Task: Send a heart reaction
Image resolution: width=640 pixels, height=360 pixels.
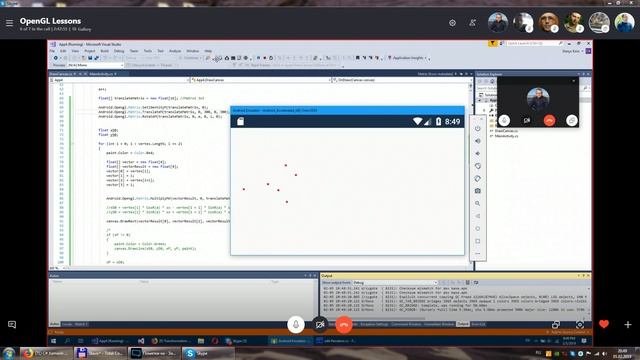Action: 604,324
